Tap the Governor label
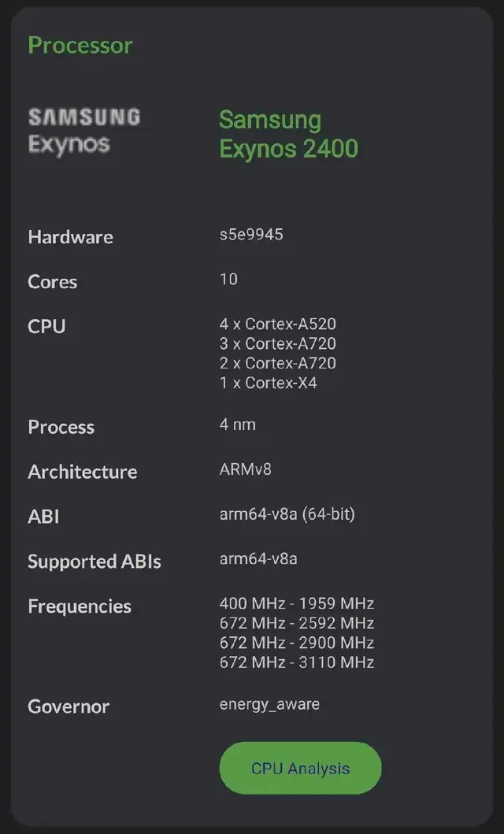Viewport: 504px width, 834px height. click(69, 707)
